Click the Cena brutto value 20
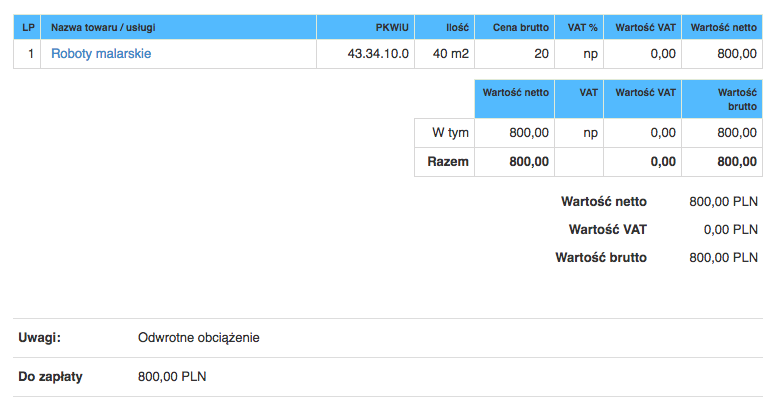The width and height of the screenshot is (777, 419). click(514, 53)
